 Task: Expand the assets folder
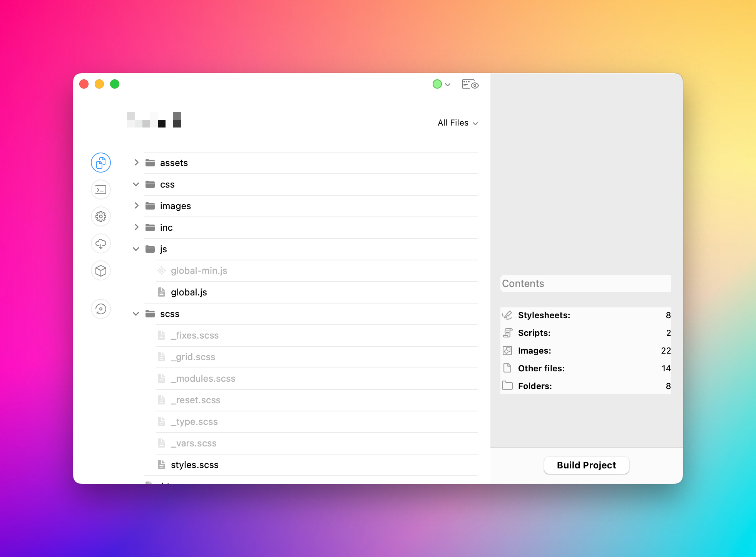[x=136, y=163]
